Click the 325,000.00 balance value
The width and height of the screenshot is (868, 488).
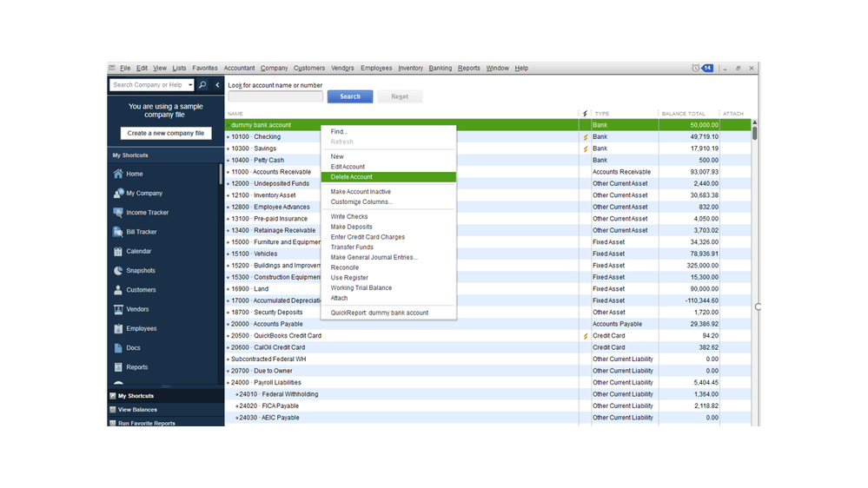[x=703, y=266]
